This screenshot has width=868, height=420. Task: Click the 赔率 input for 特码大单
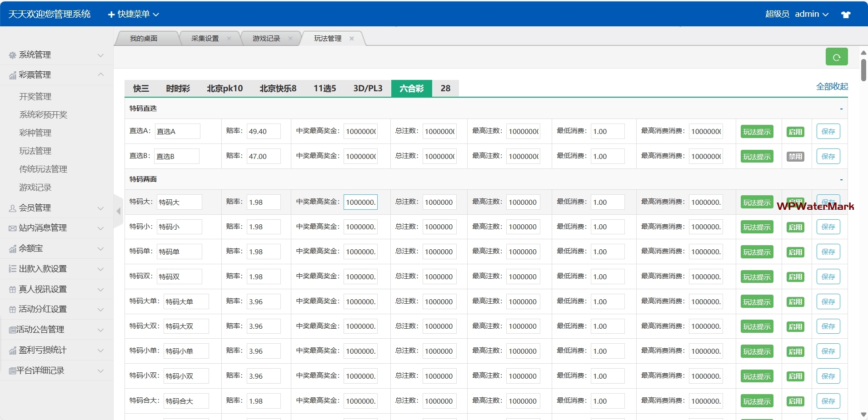click(264, 301)
